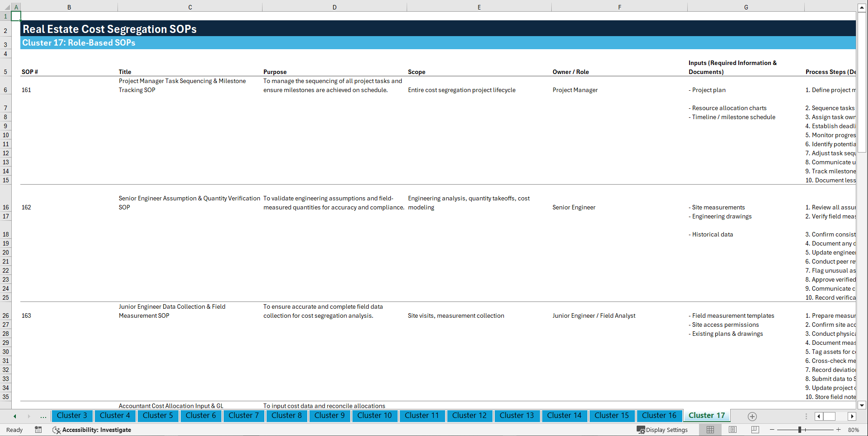Add a new worksheet with the plus icon
868x436 pixels.
point(752,416)
